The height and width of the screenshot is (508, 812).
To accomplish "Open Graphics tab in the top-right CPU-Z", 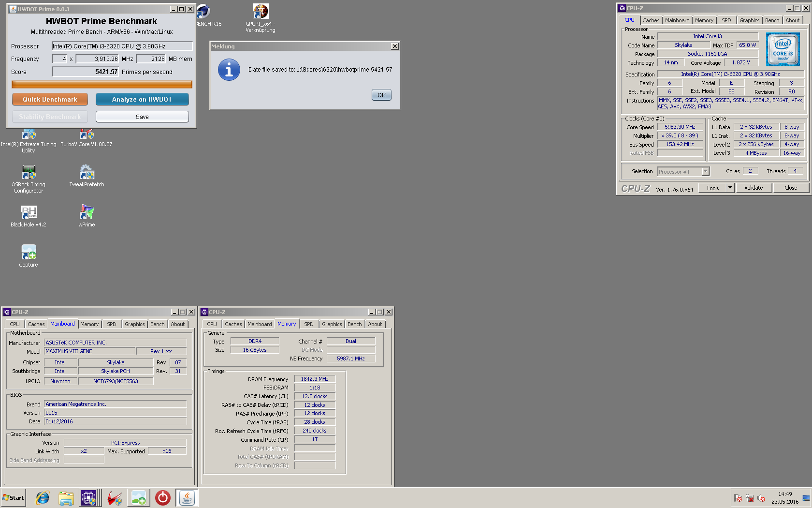I will (x=749, y=20).
